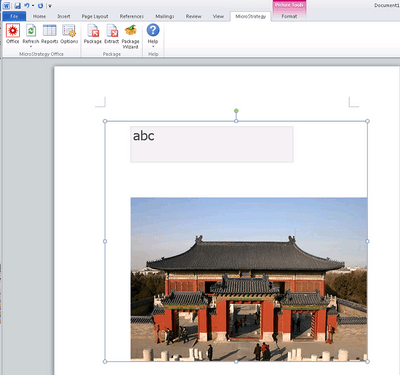Open Customize Quick Access Toolbar dropdown
This screenshot has width=400, height=375.
coord(50,6)
